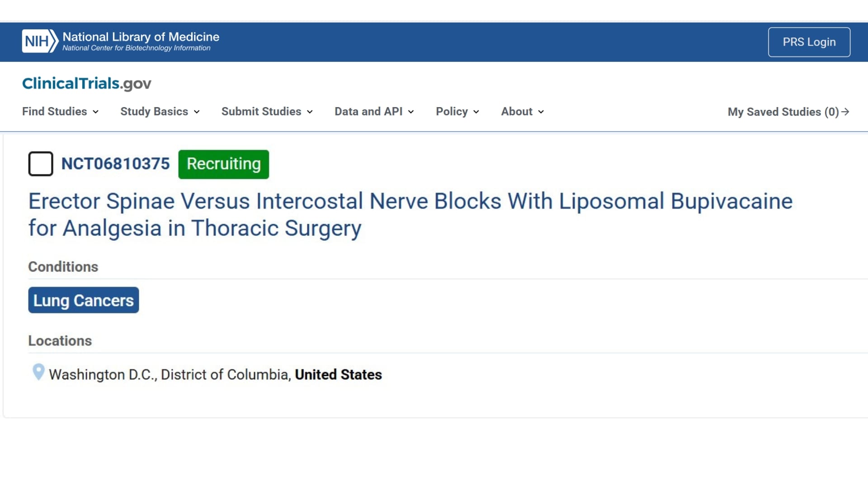
Task: Click the National Library of Medicine text
Action: tap(141, 37)
